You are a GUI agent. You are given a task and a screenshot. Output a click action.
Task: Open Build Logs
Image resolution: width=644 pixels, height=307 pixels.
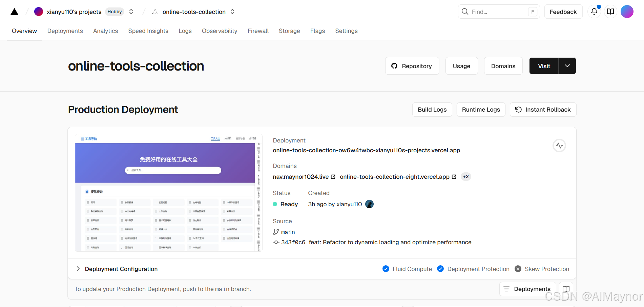[x=432, y=110]
